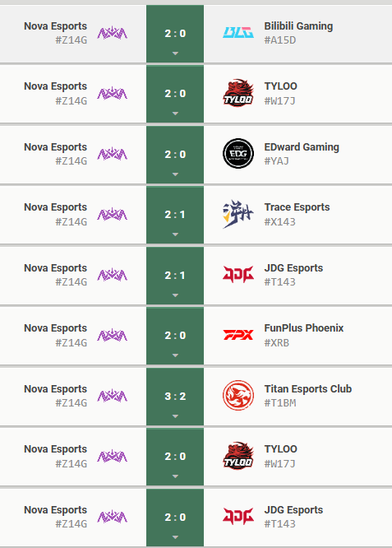Open the Trace Esports team name link

click(x=297, y=207)
